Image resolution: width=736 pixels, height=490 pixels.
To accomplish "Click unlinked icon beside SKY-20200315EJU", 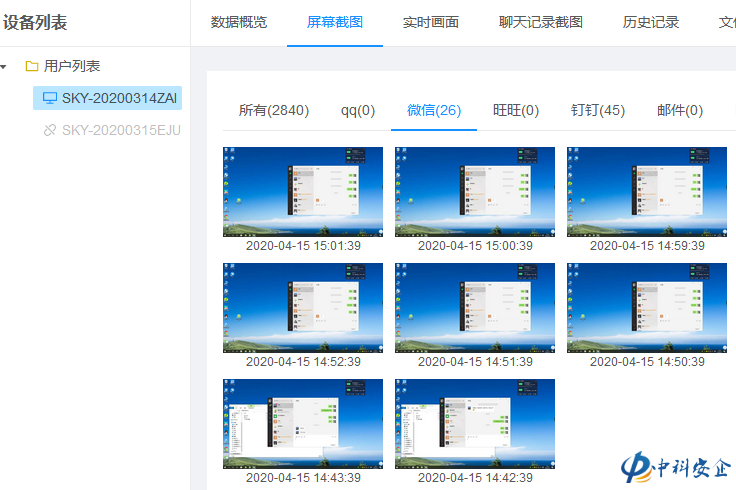I will pos(50,130).
